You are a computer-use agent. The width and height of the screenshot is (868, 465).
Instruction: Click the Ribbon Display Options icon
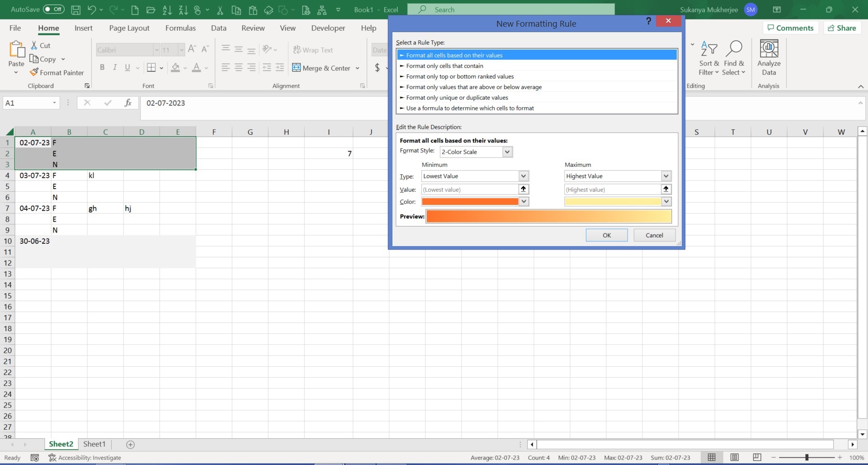point(777,9)
